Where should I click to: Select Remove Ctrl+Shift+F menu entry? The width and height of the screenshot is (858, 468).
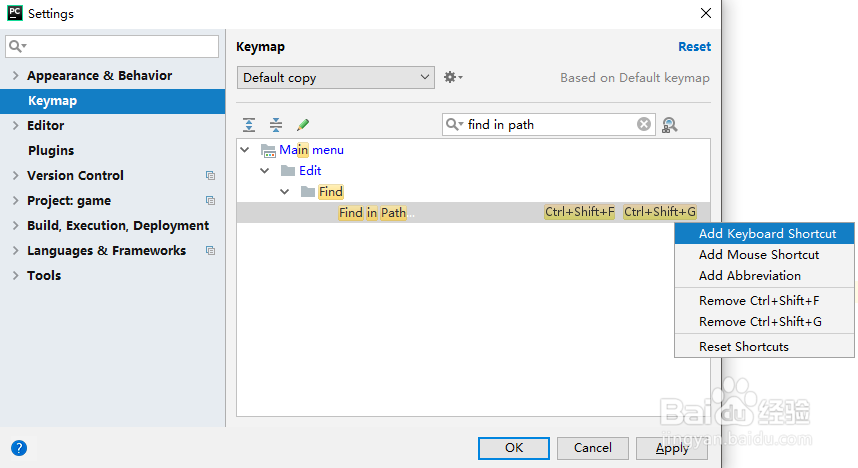tap(764, 301)
